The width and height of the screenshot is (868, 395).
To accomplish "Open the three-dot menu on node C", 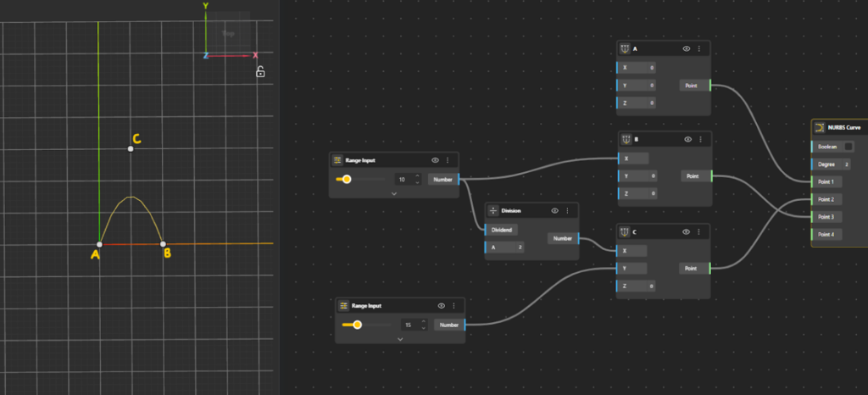I will [x=699, y=231].
